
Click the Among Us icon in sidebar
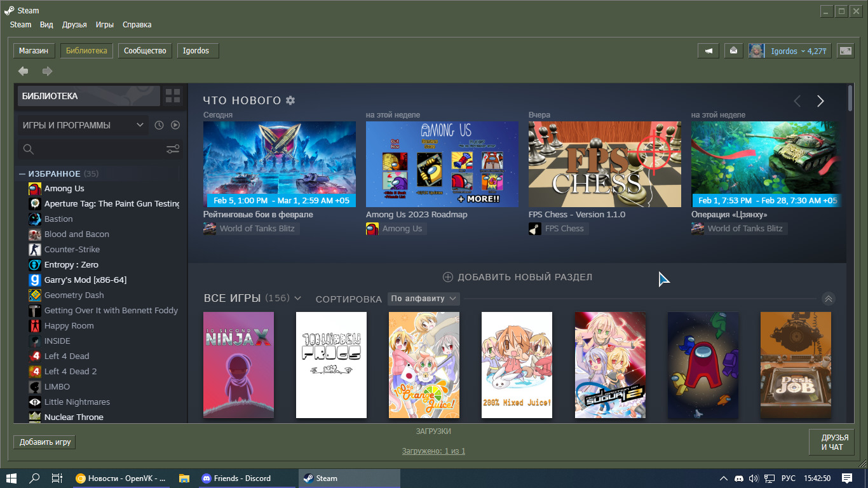35,189
